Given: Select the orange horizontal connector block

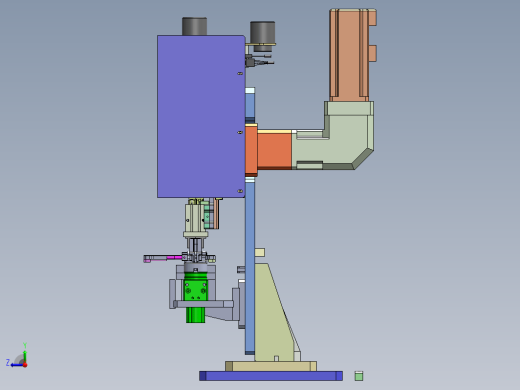Looking at the screenshot, I should coord(274,150).
